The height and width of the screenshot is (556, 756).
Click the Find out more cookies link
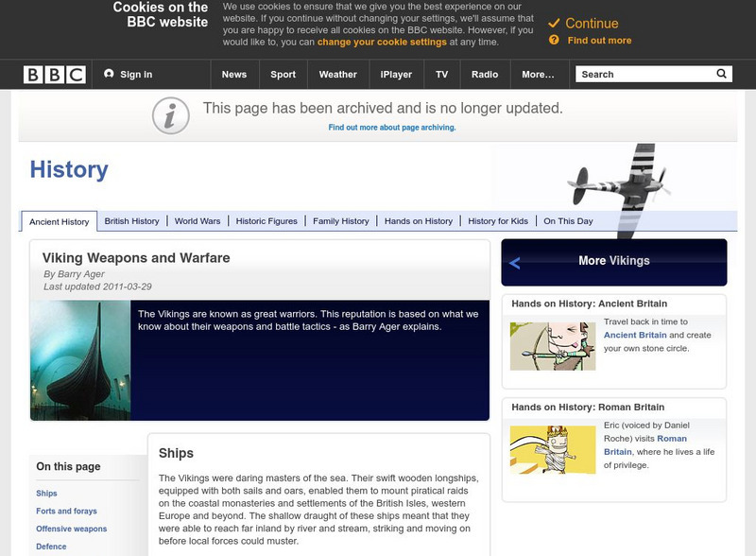coord(599,41)
